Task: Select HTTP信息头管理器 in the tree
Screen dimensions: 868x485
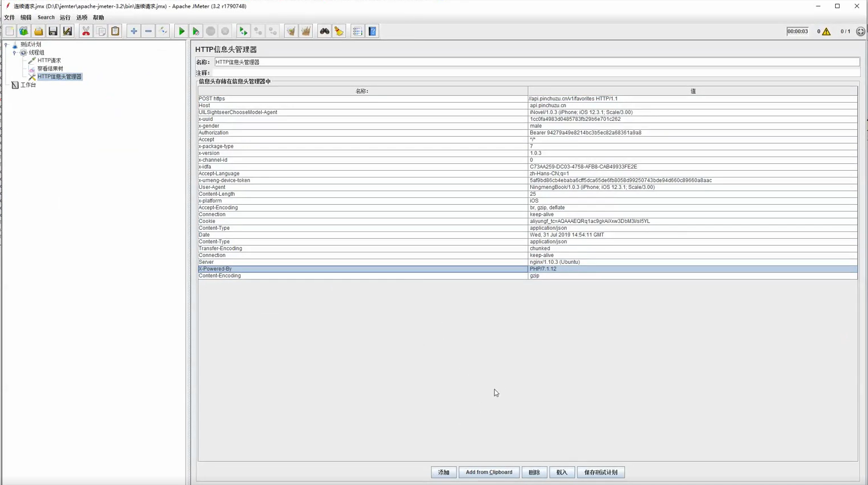Action: 60,77
